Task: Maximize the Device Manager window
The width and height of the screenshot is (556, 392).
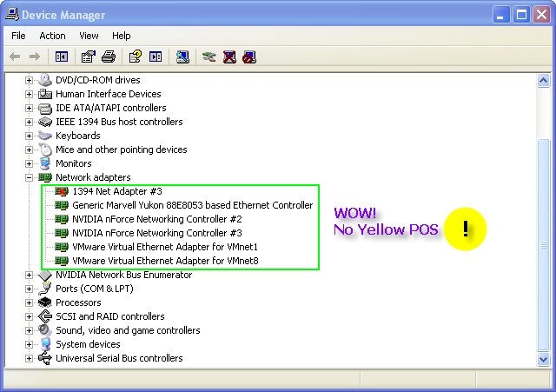Action: tap(521, 15)
